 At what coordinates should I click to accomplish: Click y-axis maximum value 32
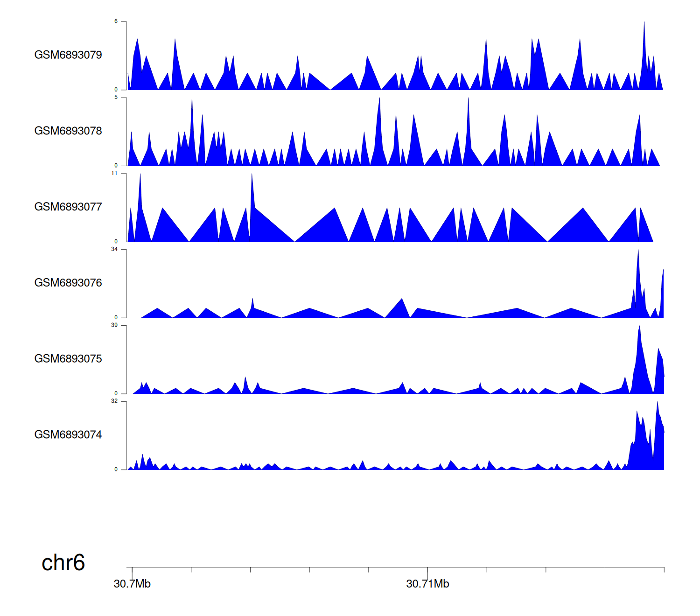pos(114,401)
